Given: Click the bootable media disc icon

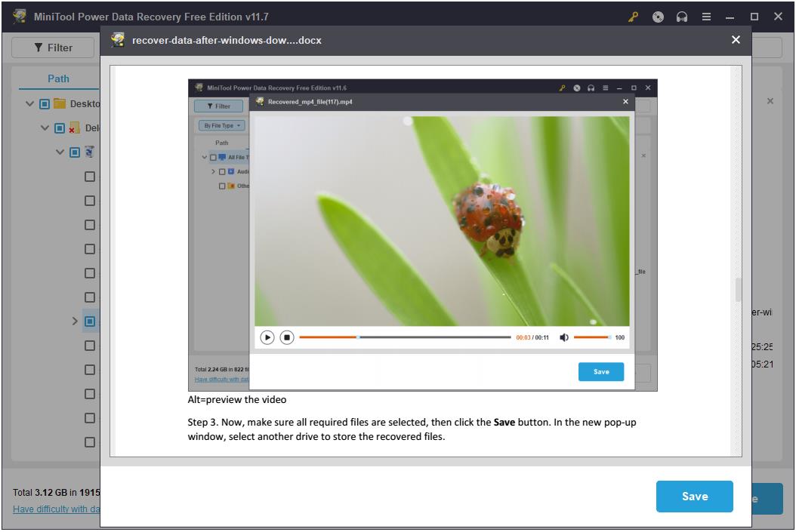Looking at the screenshot, I should click(x=658, y=17).
